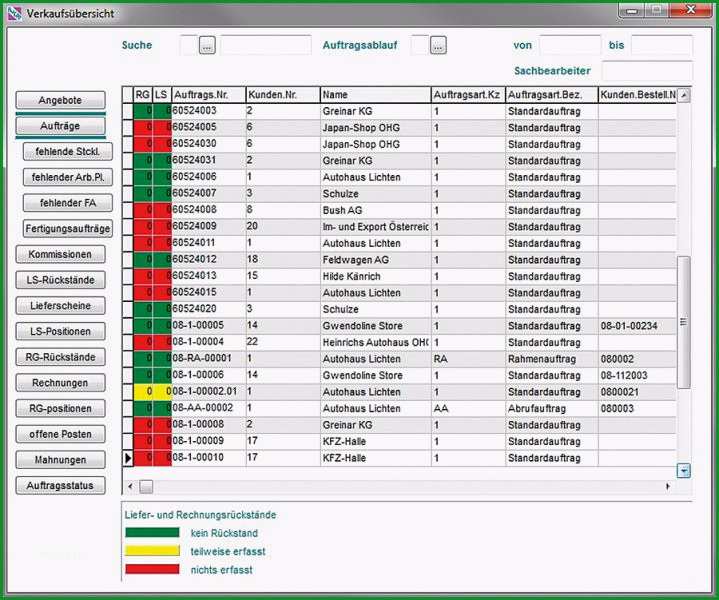Viewport: 719px width, 600px height.
Task: Click the yellow 'teilweise erfasst' legend swatch
Action: pos(152,551)
